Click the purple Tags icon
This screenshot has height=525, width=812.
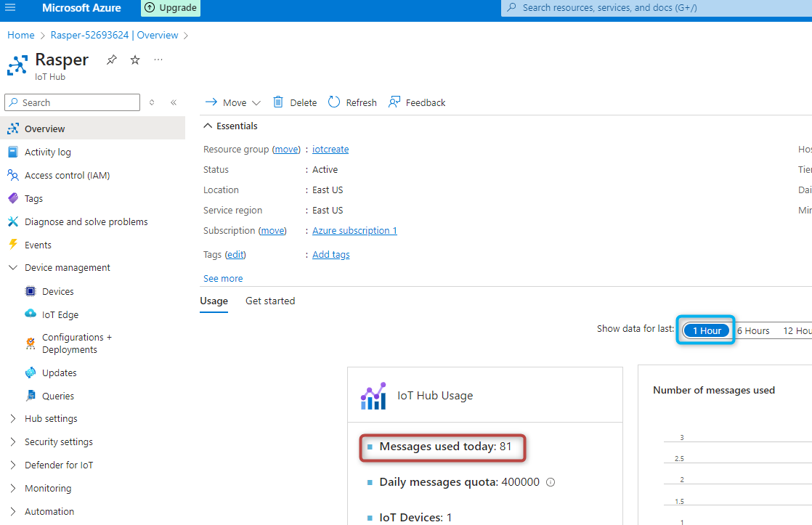13,198
